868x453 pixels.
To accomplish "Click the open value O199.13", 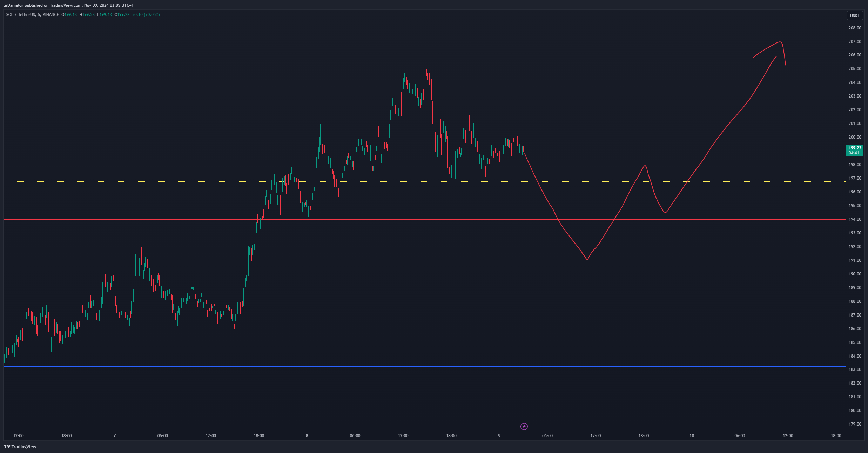I will (69, 15).
